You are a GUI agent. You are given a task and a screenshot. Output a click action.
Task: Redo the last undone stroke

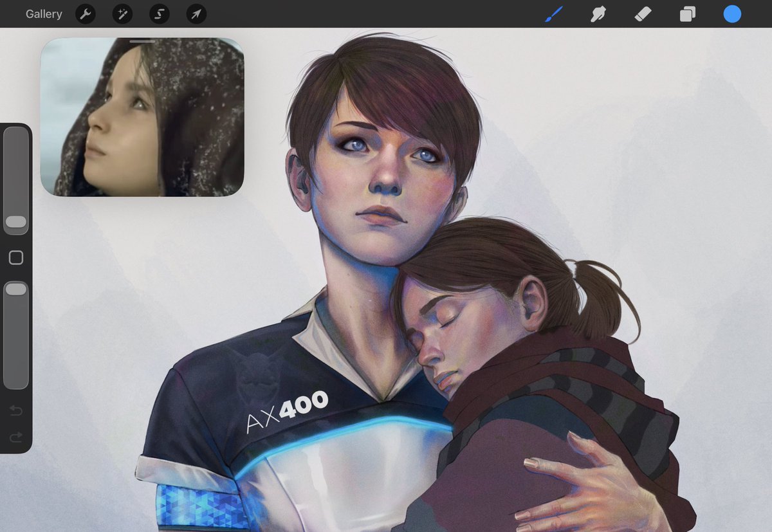pos(16,437)
